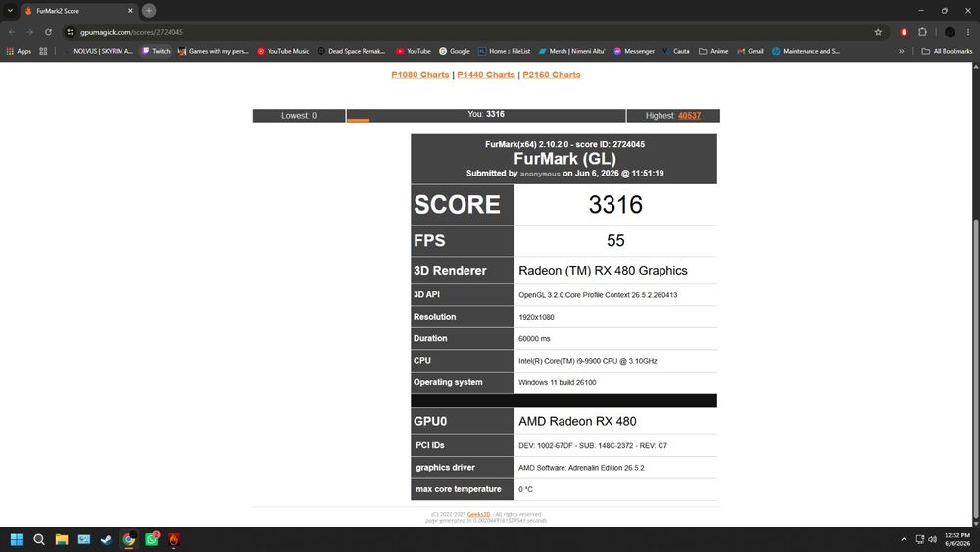Open the volume tray icon

933,539
